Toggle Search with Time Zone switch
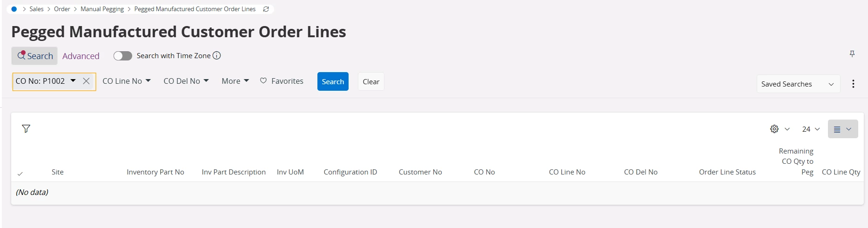The height and width of the screenshot is (228, 868). click(x=123, y=56)
